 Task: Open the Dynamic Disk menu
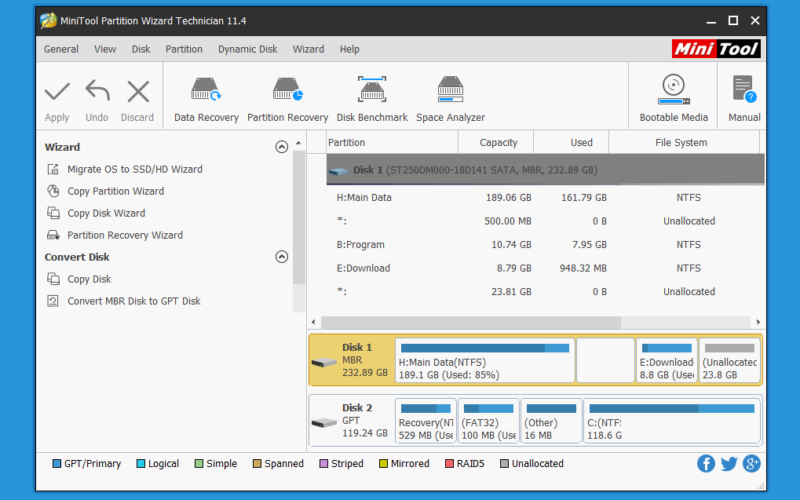(x=247, y=49)
